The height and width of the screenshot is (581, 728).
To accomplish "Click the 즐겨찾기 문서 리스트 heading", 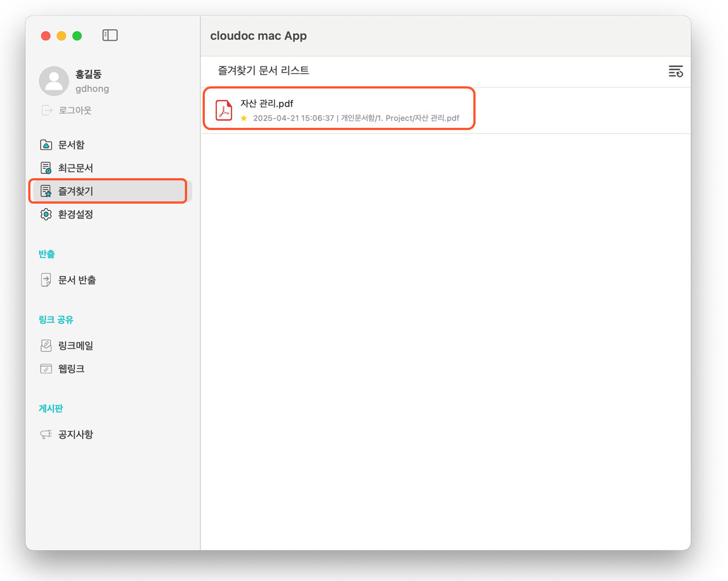I will [x=264, y=71].
